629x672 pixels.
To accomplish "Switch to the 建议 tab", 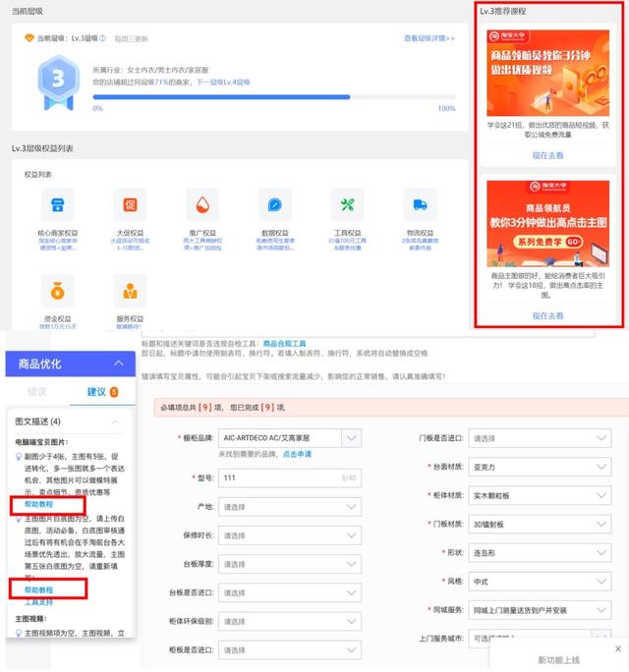I will [x=100, y=392].
